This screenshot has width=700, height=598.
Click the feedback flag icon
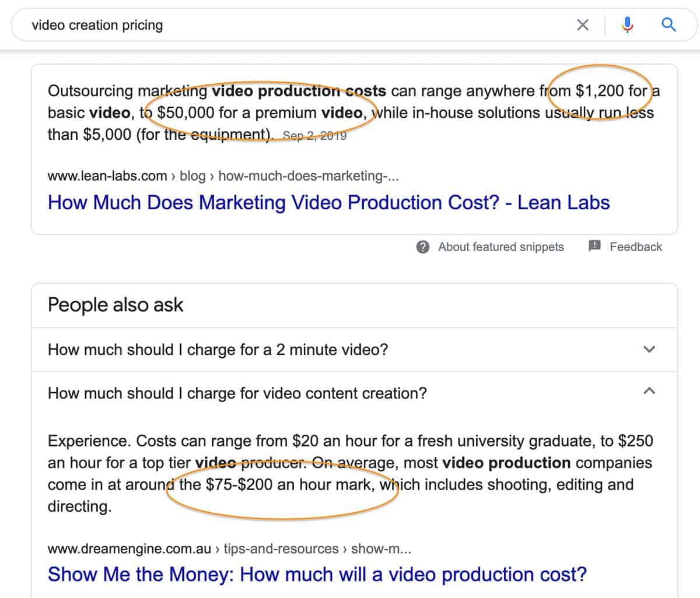pyautogui.click(x=594, y=246)
